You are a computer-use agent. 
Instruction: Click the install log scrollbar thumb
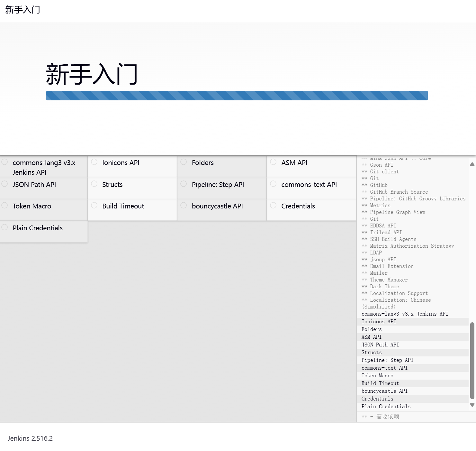(x=472, y=361)
